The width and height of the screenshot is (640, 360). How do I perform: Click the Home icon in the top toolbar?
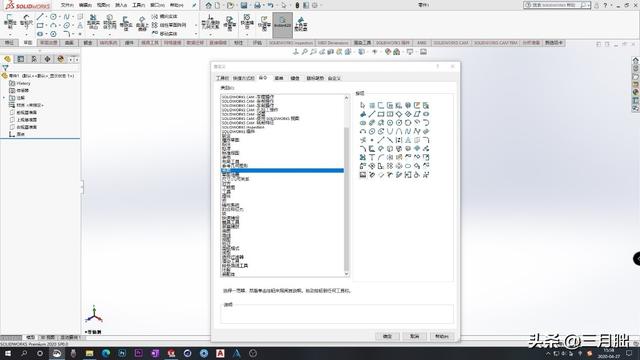209,5
